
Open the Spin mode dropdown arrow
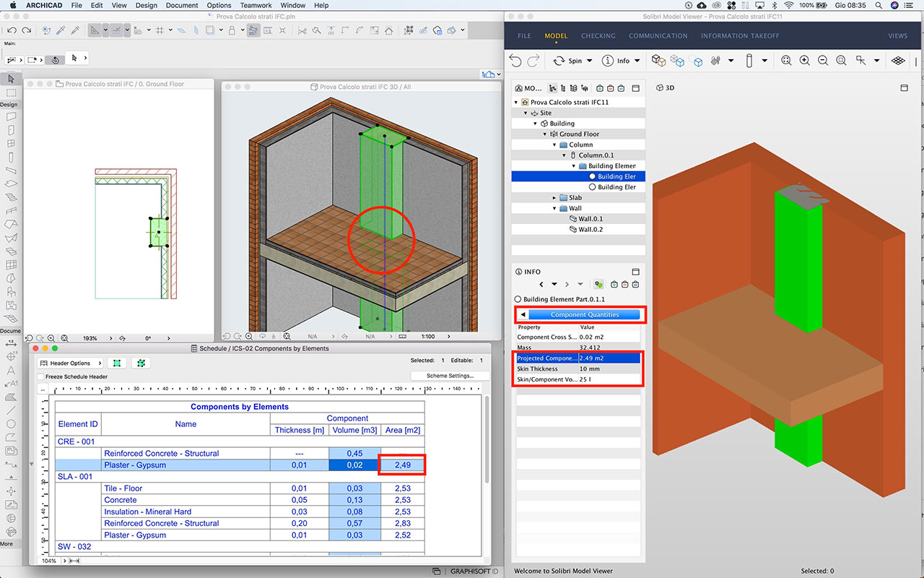click(590, 61)
